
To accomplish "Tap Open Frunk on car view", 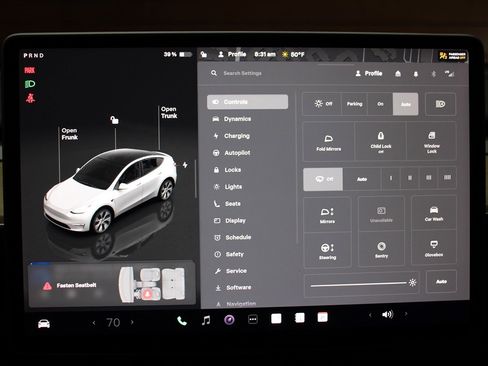I will coord(69,134).
